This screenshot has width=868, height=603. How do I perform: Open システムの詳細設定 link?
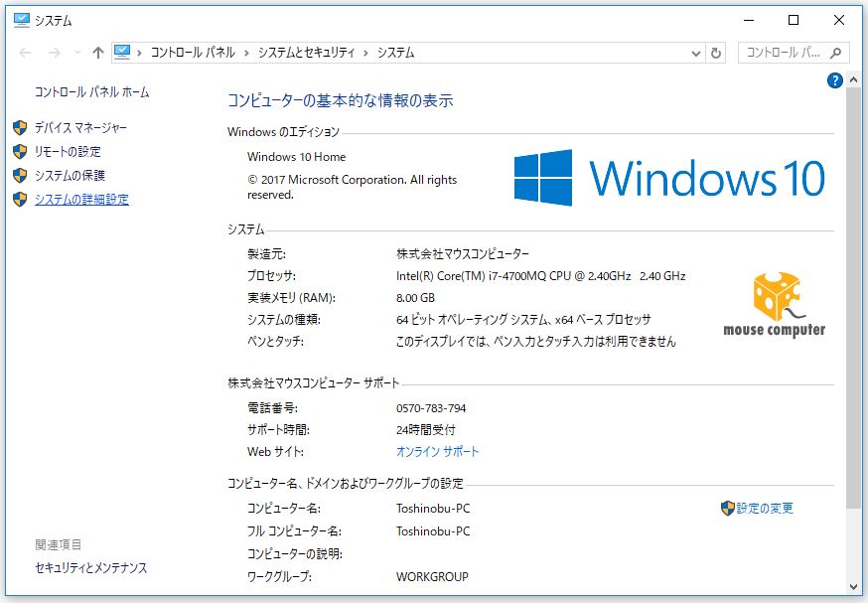click(x=81, y=200)
